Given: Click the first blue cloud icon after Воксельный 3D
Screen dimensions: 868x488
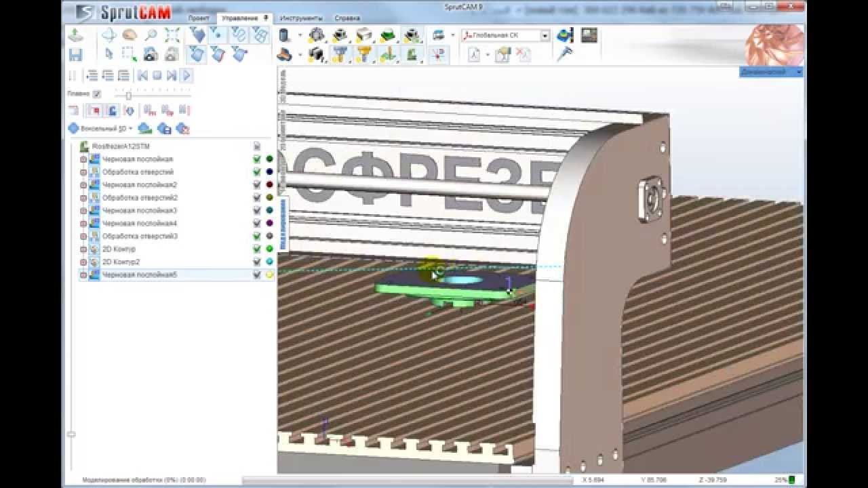Looking at the screenshot, I should pos(144,128).
